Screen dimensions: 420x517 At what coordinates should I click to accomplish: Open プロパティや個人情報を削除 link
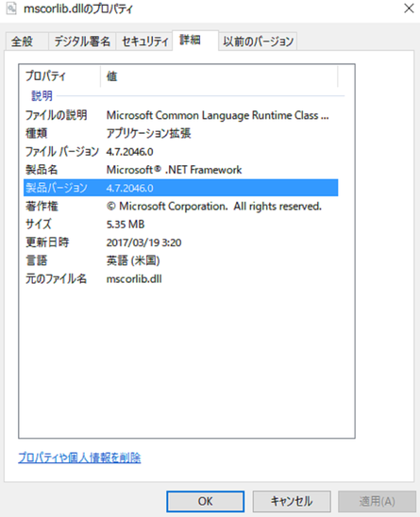(79, 458)
